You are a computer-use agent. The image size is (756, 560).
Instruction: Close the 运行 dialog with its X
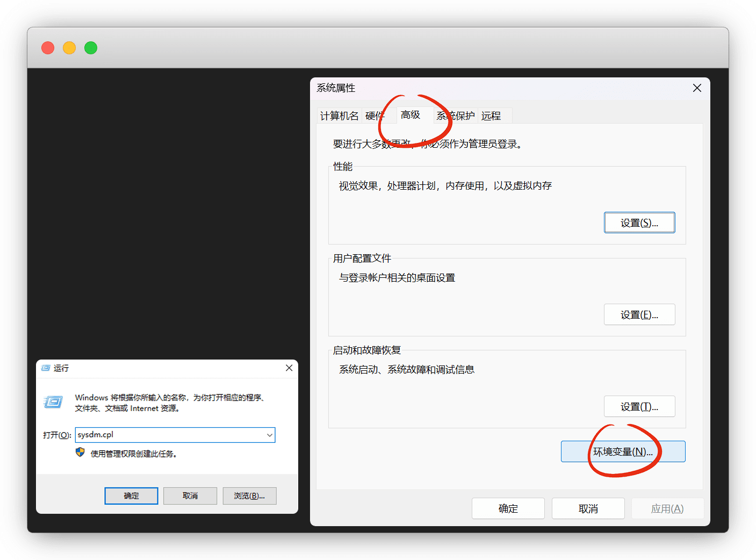point(289,368)
